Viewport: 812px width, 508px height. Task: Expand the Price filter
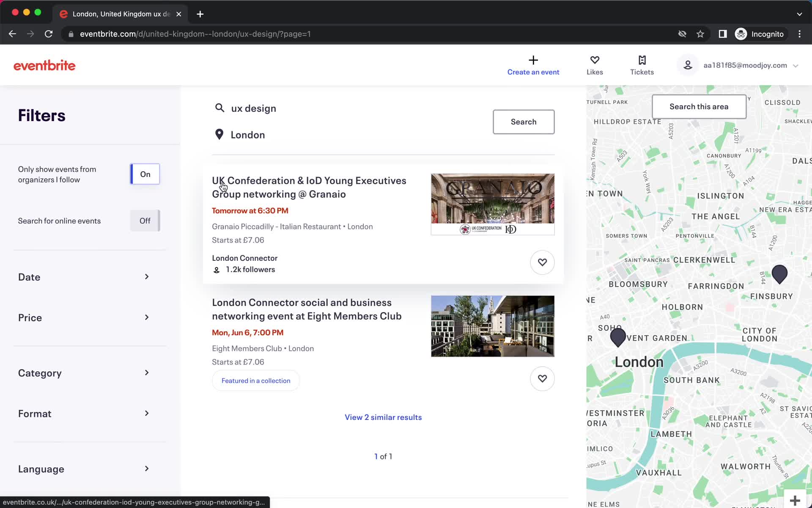[84, 317]
